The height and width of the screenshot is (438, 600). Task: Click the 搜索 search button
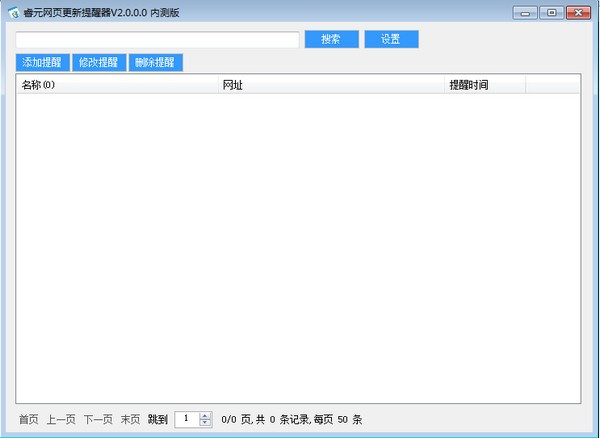click(x=331, y=39)
